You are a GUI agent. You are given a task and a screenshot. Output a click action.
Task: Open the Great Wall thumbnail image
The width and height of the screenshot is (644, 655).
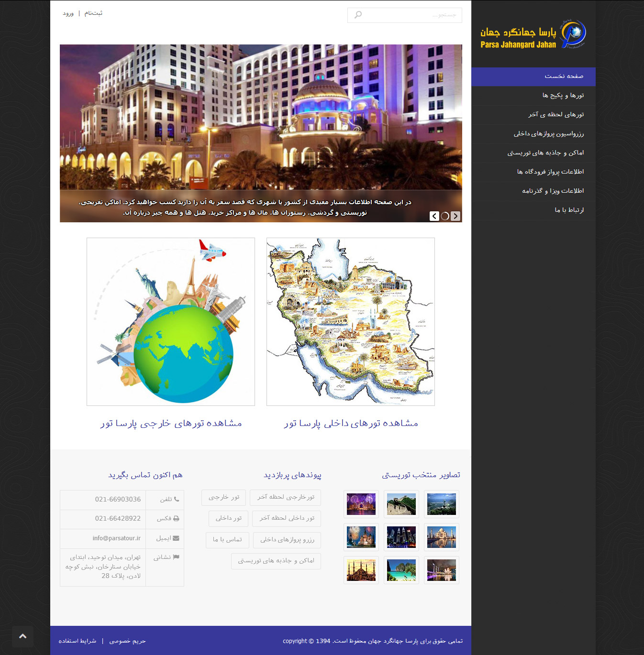click(x=401, y=504)
